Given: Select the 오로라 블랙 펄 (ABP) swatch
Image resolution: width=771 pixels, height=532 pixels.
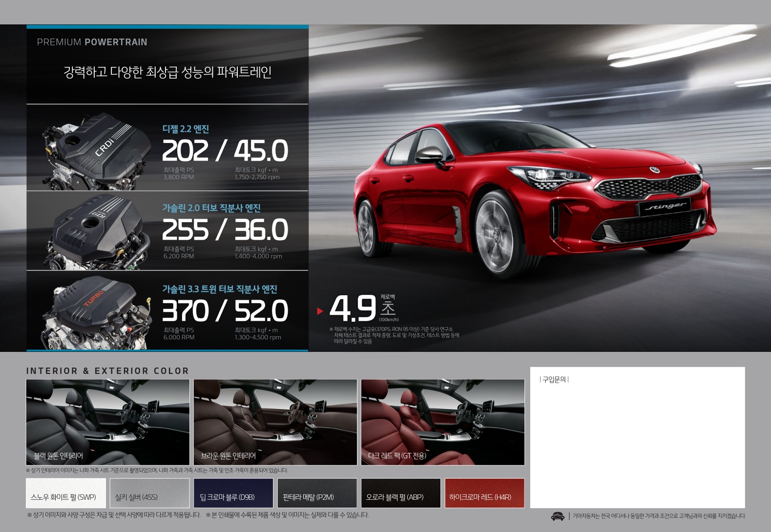Looking at the screenshot, I should (400, 493).
